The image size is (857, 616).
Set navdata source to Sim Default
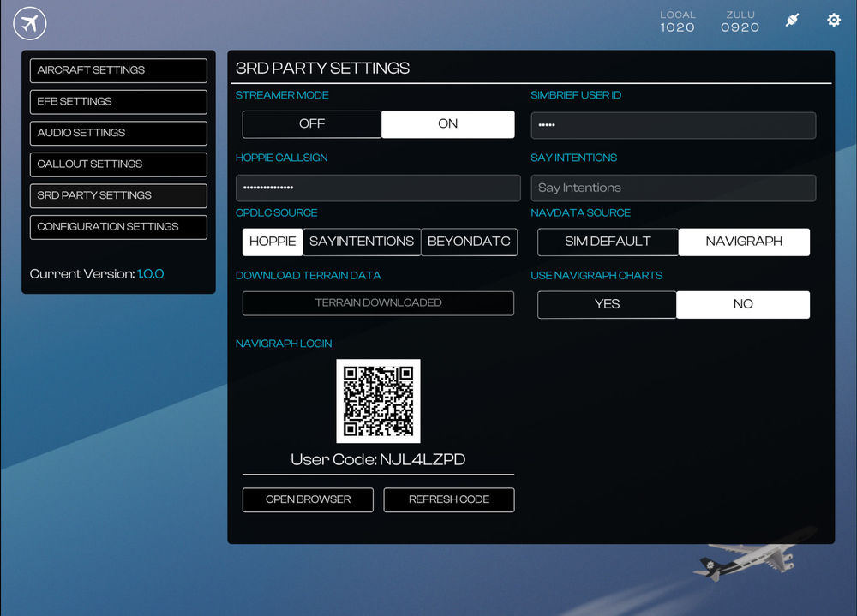pos(608,242)
